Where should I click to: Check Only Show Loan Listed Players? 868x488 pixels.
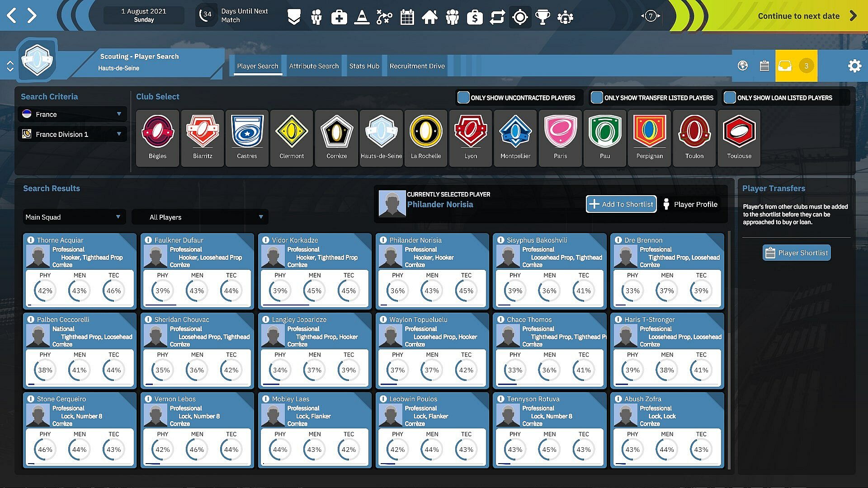730,98
